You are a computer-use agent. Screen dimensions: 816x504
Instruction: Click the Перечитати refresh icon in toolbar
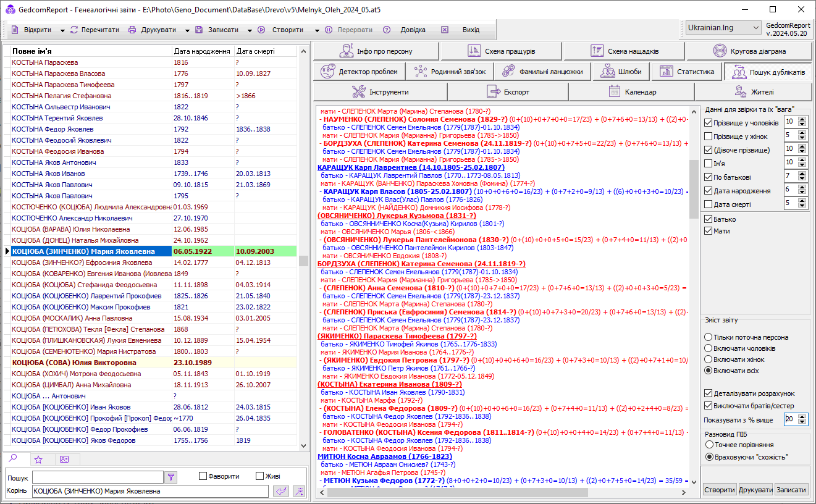tap(75, 30)
